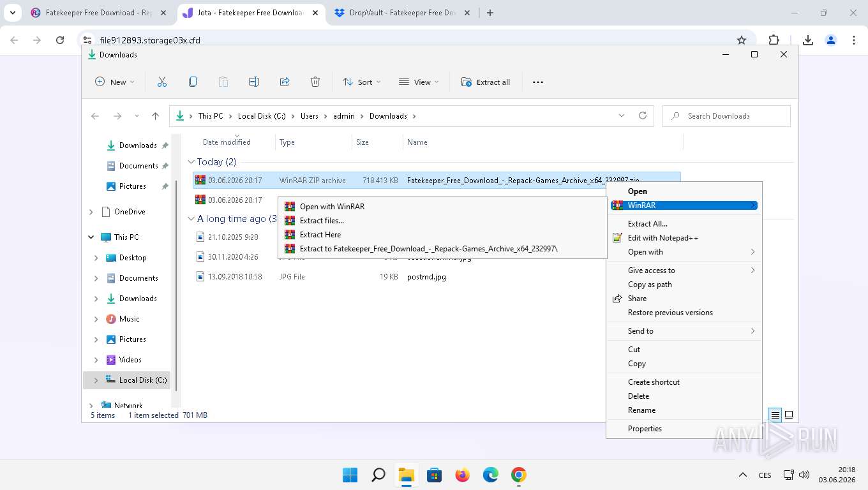
Task: Cut the selected file using scissors icon
Action: (x=162, y=82)
